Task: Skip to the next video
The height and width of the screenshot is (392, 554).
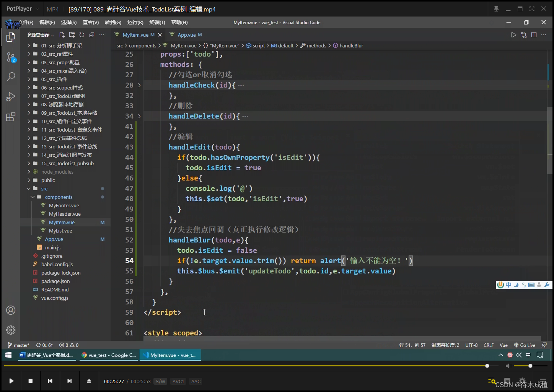Action: pos(69,381)
